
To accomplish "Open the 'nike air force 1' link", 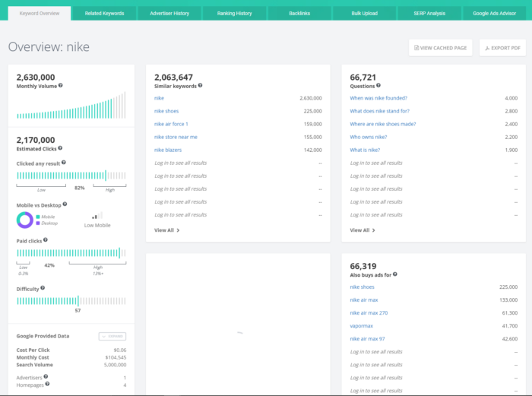I will 171,124.
